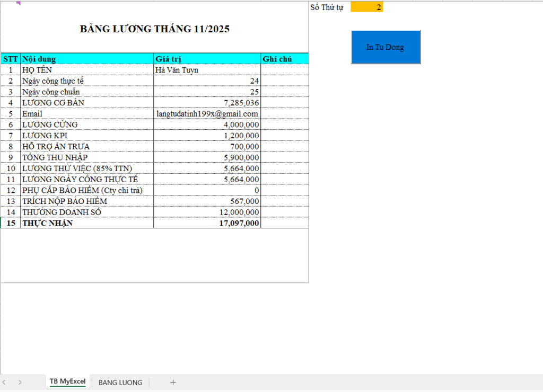Image resolution: width=543 pixels, height=392 pixels.
Task: Select the Hà Văn Tuyn name cell
Action: point(177,70)
